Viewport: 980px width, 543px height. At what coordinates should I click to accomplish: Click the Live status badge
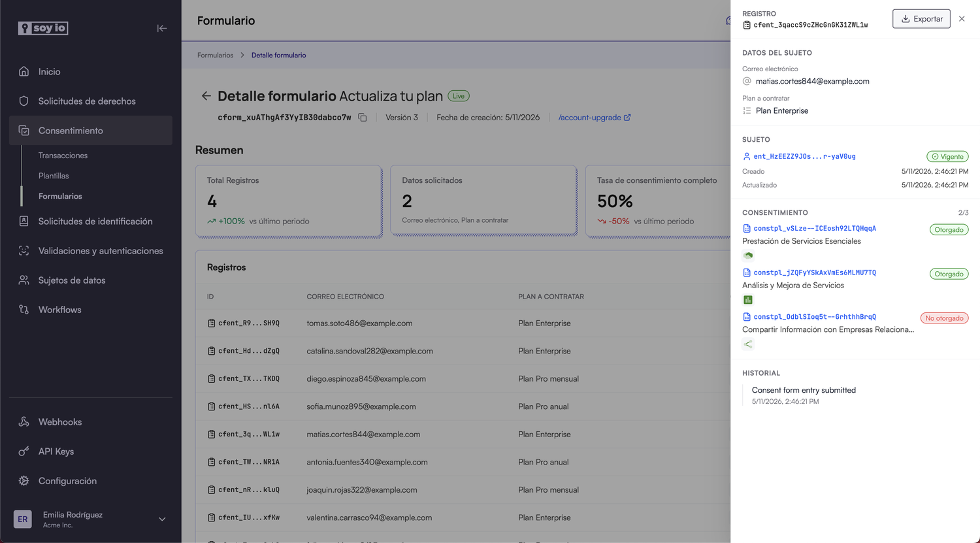pos(459,96)
